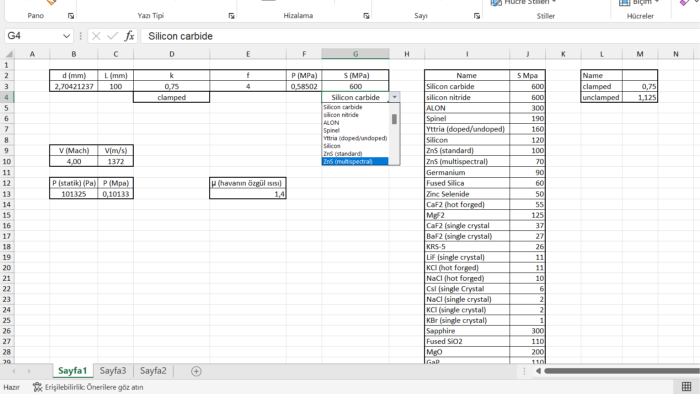Select cell containing 0,10133
The height and width of the screenshot is (394, 700).
(116, 194)
